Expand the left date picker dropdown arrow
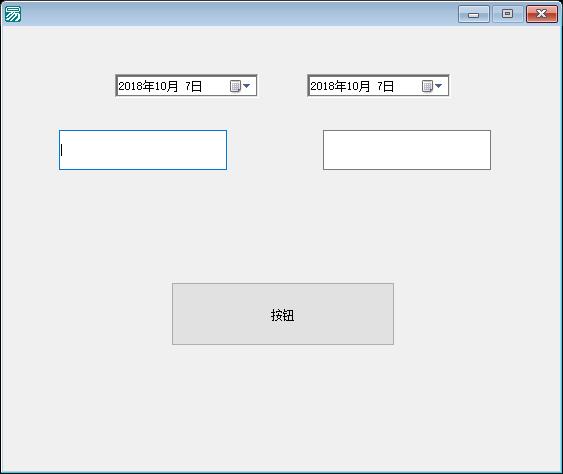 coord(246,86)
